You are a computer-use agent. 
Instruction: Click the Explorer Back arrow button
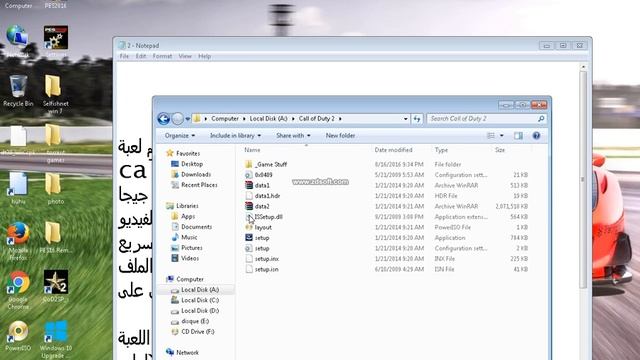164,119
